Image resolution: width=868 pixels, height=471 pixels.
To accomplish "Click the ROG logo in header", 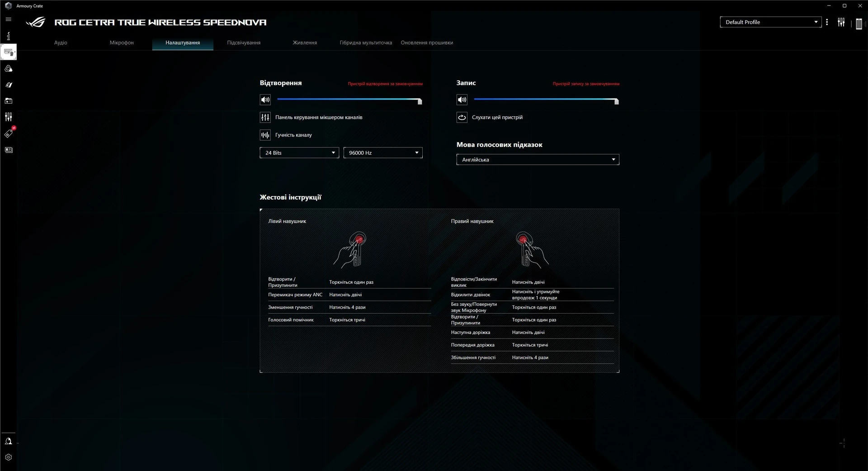I will pyautogui.click(x=36, y=22).
